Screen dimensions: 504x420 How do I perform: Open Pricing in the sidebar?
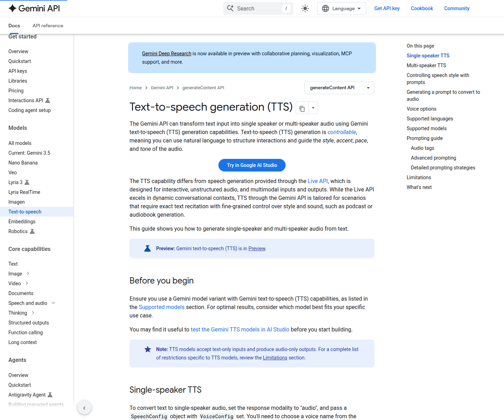pyautogui.click(x=16, y=91)
